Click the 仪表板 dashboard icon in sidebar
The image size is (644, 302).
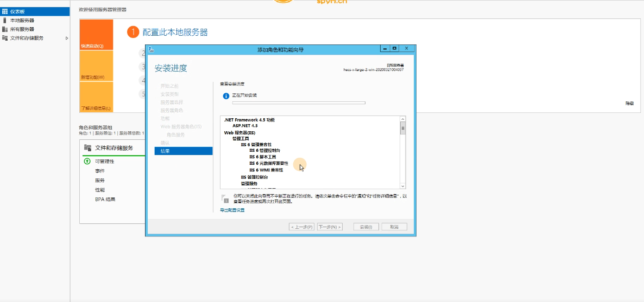[x=5, y=11]
